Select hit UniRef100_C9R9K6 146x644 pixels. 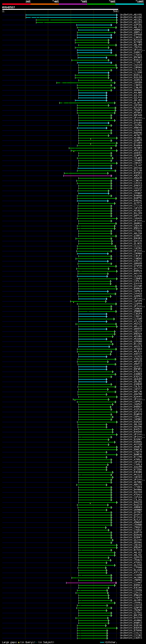tap(131, 67)
